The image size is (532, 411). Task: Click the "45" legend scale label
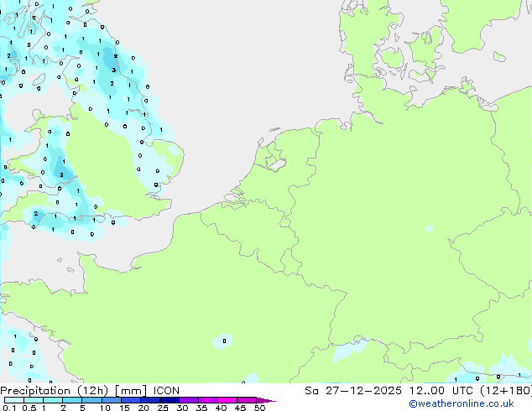click(240, 408)
